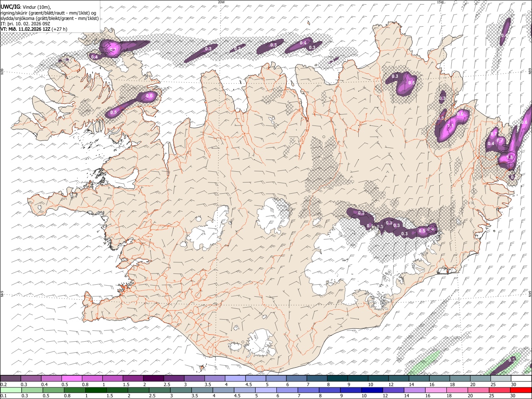Click the green 0.5 swatch in the lower legend row
Image resolution: width=532 pixels, height=399 pixels.
(x=54, y=390)
